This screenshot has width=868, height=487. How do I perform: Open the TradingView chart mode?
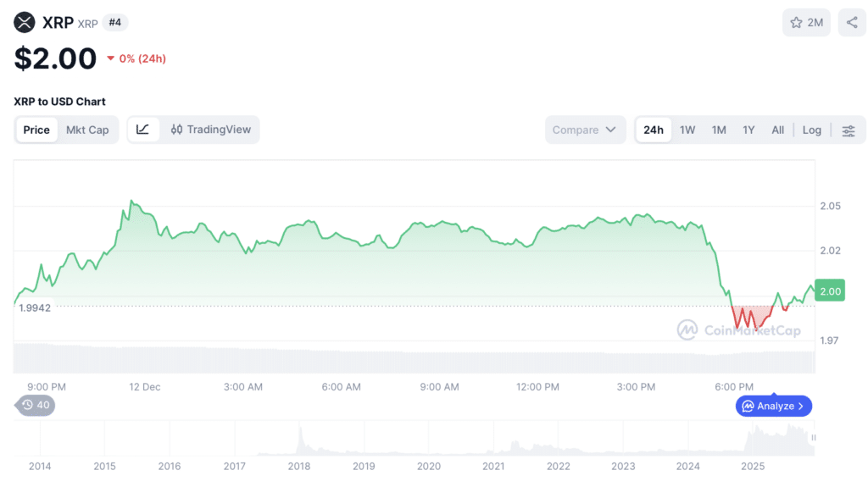coord(211,130)
